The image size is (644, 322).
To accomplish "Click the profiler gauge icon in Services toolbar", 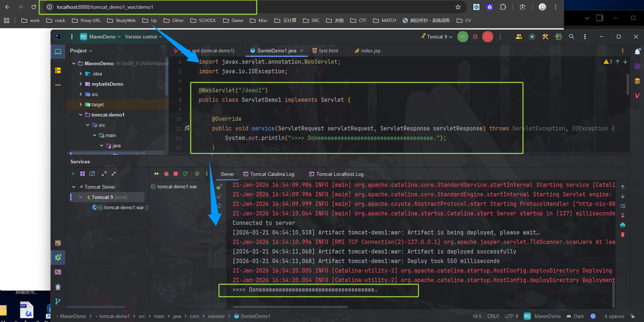I will tap(197, 174).
